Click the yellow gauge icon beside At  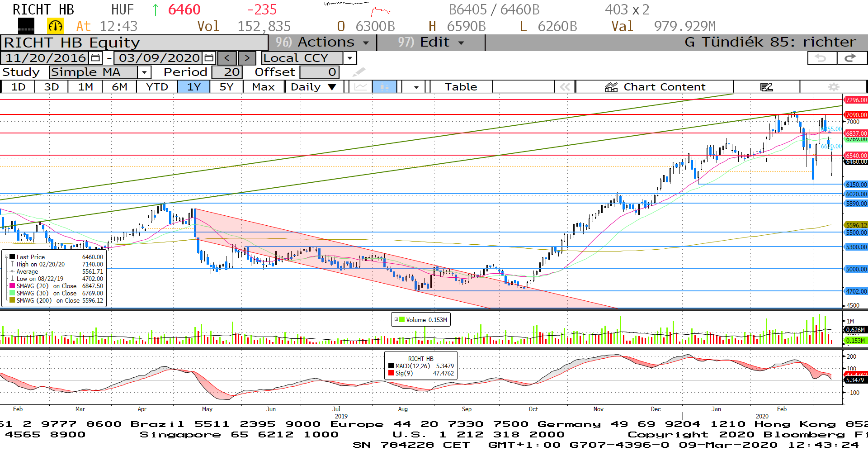point(56,26)
